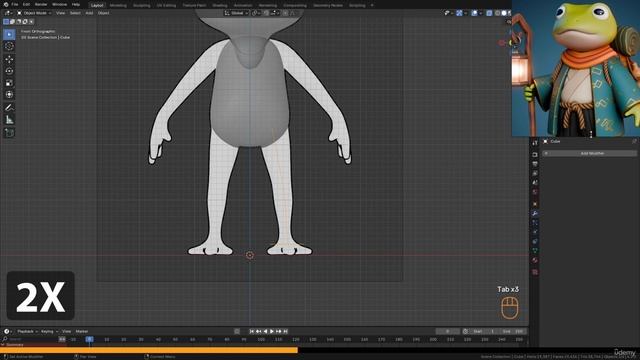Open the Window menu
Viewport: 640px width, 360px height.
pos(59,4)
